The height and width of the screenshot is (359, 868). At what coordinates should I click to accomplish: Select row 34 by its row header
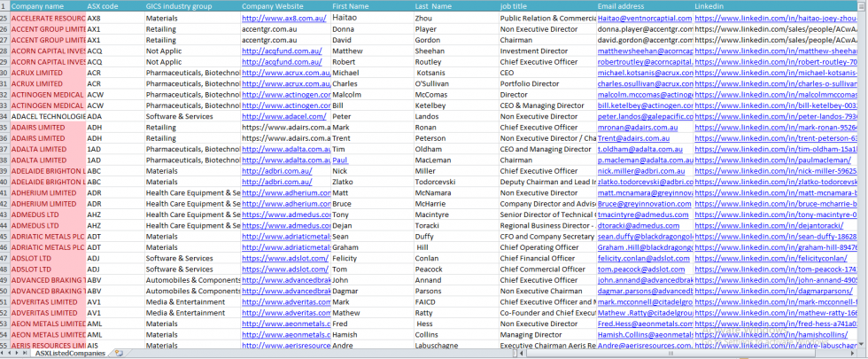(4, 116)
